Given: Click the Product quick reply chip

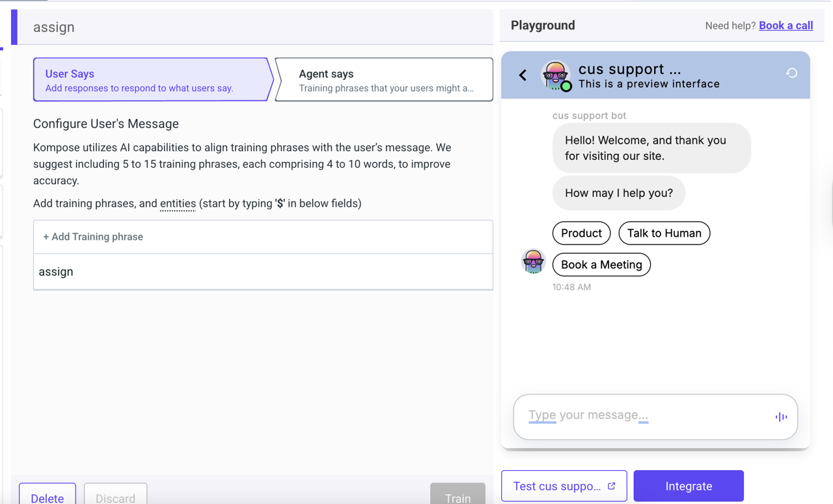Looking at the screenshot, I should (581, 233).
